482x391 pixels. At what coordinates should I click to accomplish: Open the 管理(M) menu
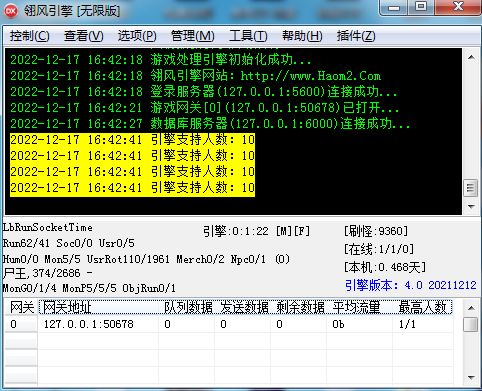[x=192, y=36]
